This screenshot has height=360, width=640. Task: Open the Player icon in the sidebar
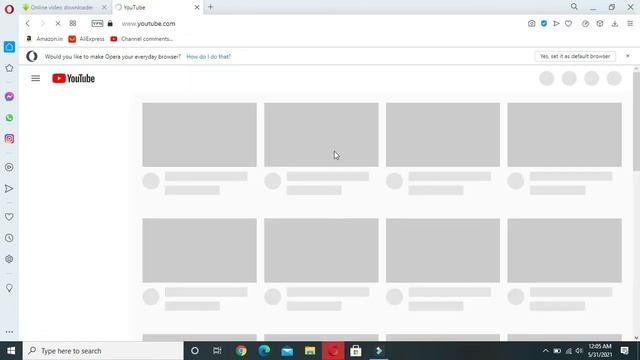(9, 167)
